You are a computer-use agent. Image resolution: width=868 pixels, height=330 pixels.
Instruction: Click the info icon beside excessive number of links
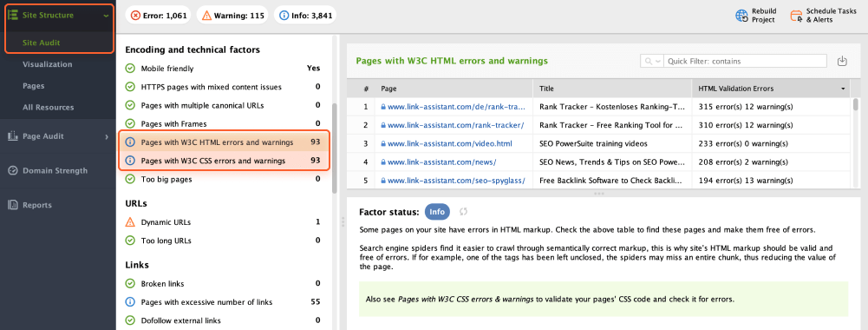click(x=130, y=302)
